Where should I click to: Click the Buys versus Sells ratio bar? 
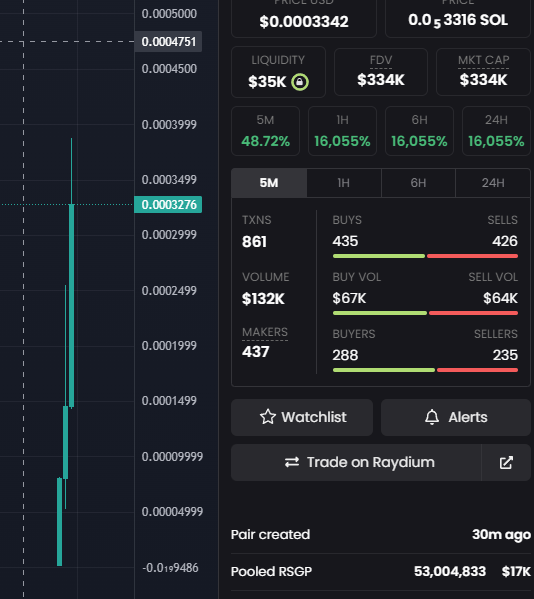pyautogui.click(x=425, y=256)
